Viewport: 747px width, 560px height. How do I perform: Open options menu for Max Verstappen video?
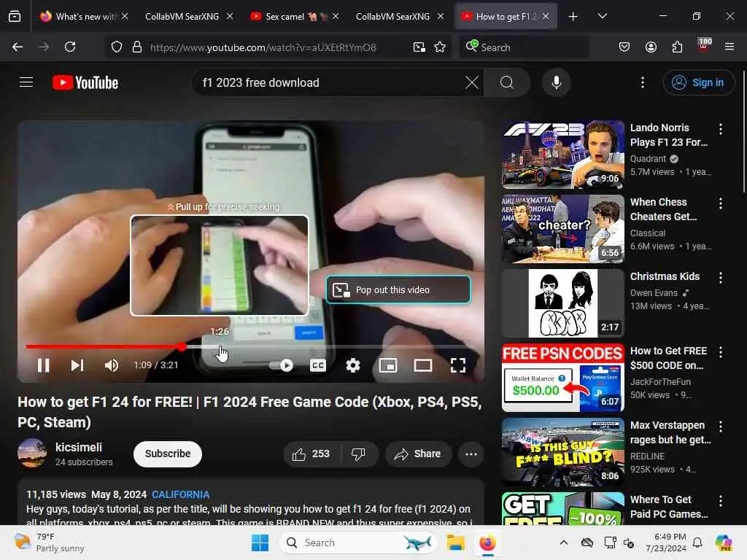tap(720, 426)
